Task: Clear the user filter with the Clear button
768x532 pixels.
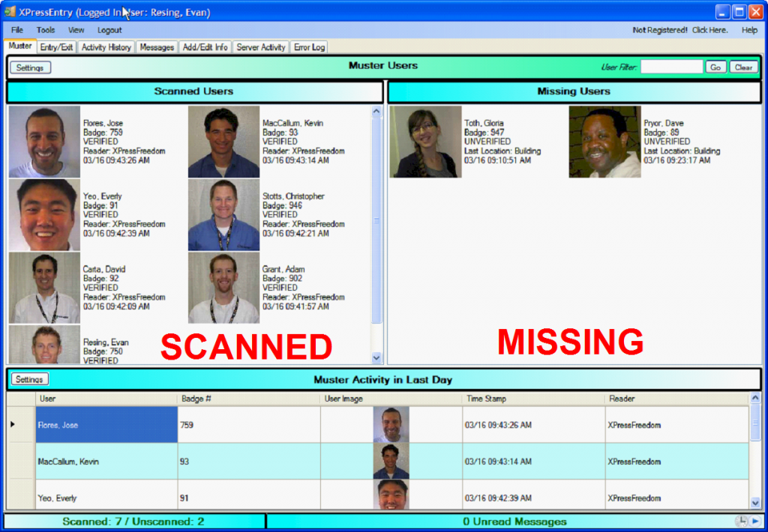Action: pos(743,67)
